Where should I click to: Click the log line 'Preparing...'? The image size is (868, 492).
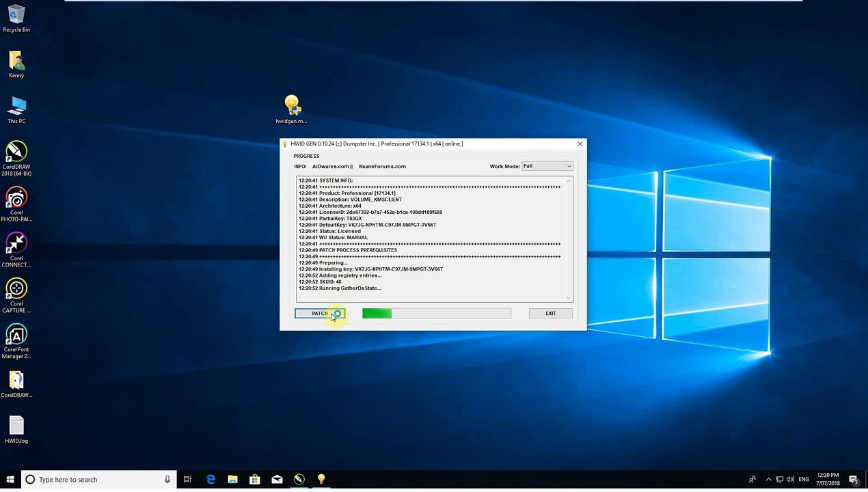tap(323, 263)
